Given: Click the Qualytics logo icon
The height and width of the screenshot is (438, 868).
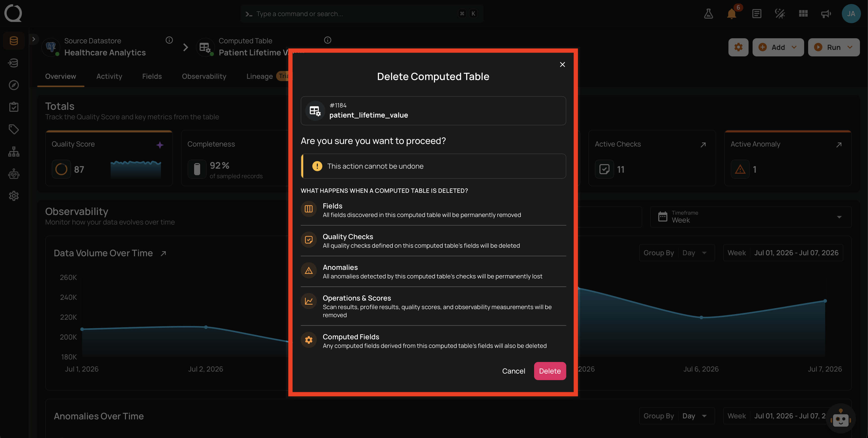Looking at the screenshot, I should pos(13,13).
